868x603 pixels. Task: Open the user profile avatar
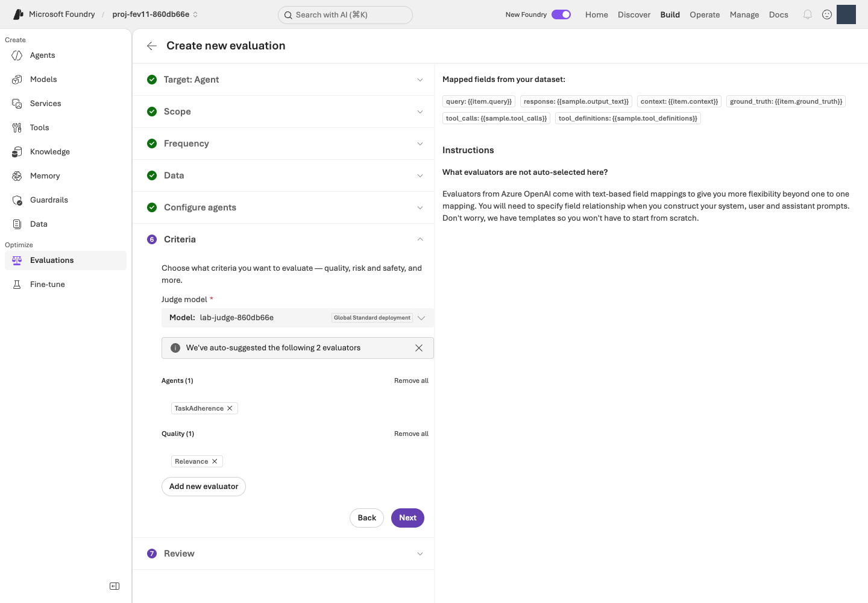point(846,14)
